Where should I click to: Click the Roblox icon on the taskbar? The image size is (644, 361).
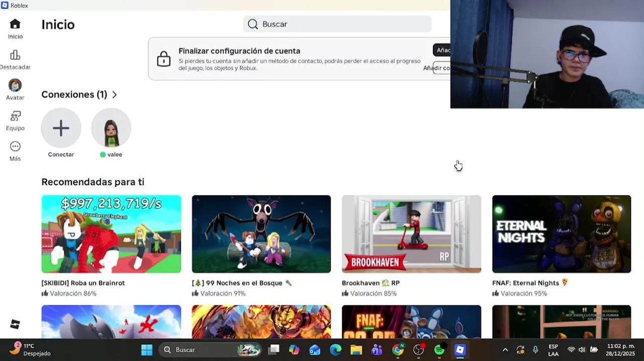coord(460,350)
